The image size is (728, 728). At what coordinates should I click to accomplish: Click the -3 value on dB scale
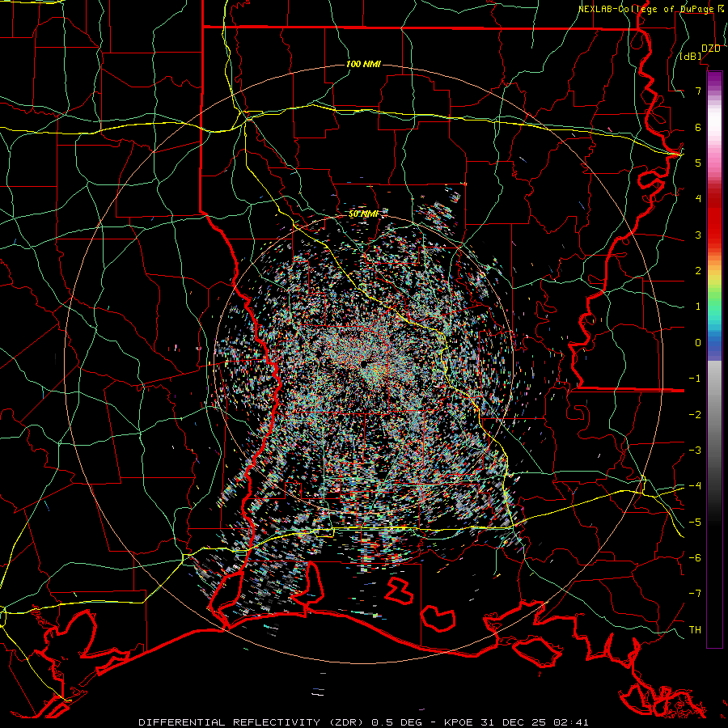click(695, 450)
